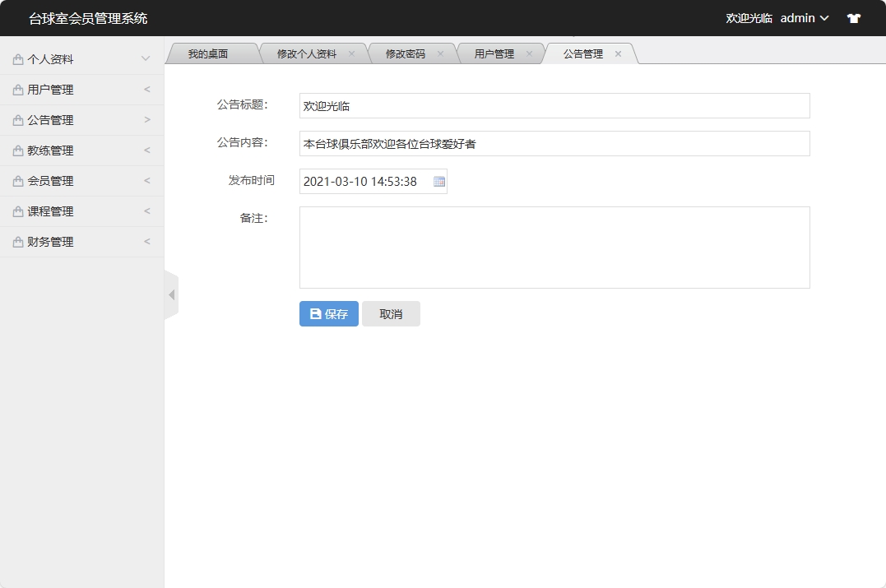This screenshot has height=588, width=886.
Task: Collapse the sidebar with the arrow handle
Action: (x=172, y=294)
